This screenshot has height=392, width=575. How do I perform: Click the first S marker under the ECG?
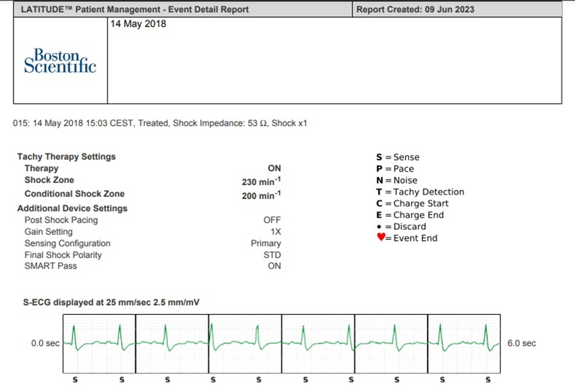click(75, 380)
